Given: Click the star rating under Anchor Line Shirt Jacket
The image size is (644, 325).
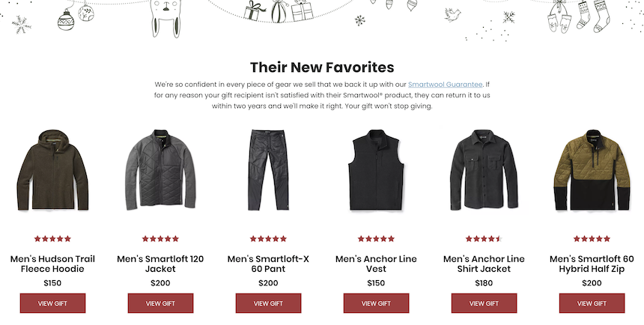Looking at the screenshot, I should pyautogui.click(x=484, y=239).
